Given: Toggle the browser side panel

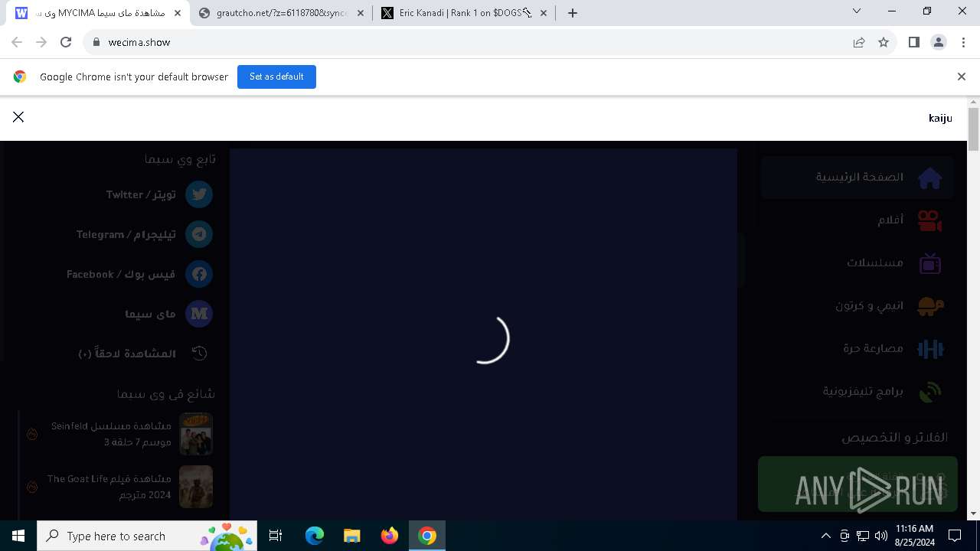Looking at the screenshot, I should click(x=913, y=43).
